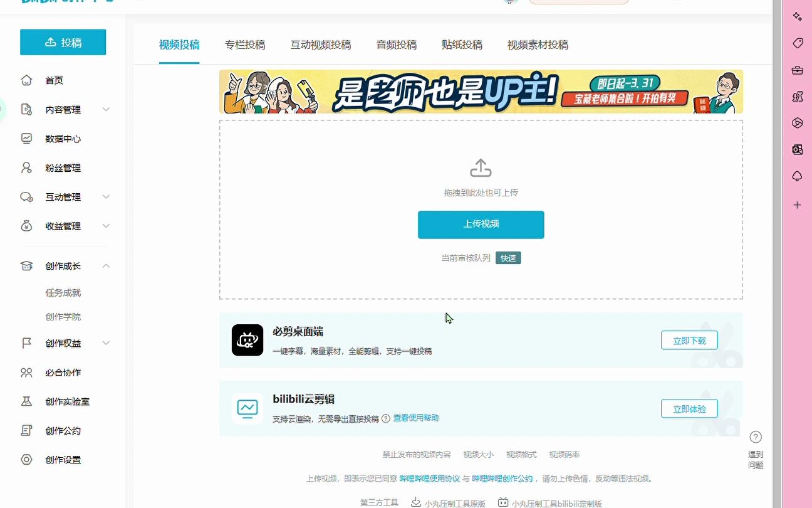Open the 哔哩哔哩创作公约 link in footer

point(502,479)
